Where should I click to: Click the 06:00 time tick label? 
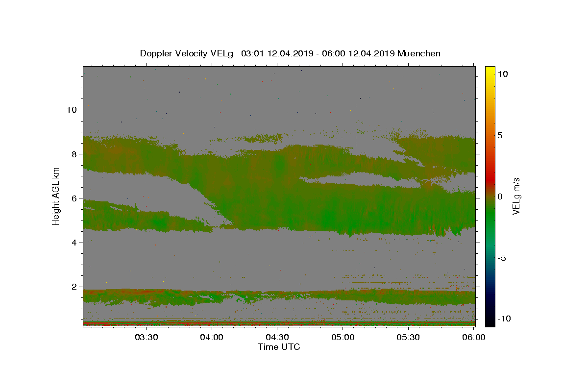pyautogui.click(x=474, y=337)
